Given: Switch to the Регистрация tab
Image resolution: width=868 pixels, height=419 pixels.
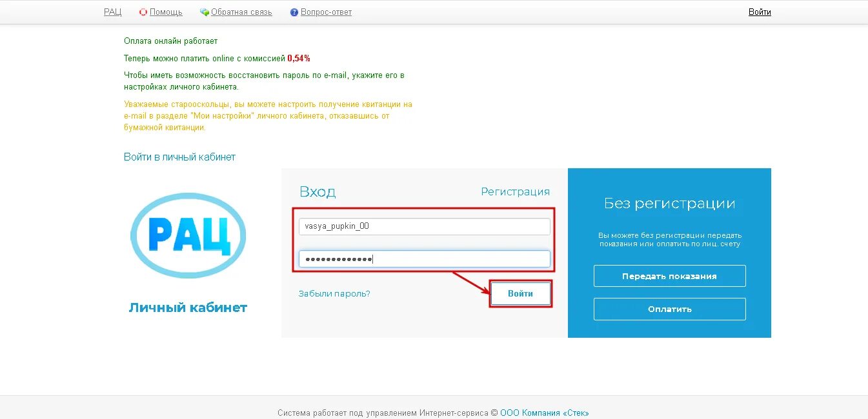Looking at the screenshot, I should click(515, 191).
